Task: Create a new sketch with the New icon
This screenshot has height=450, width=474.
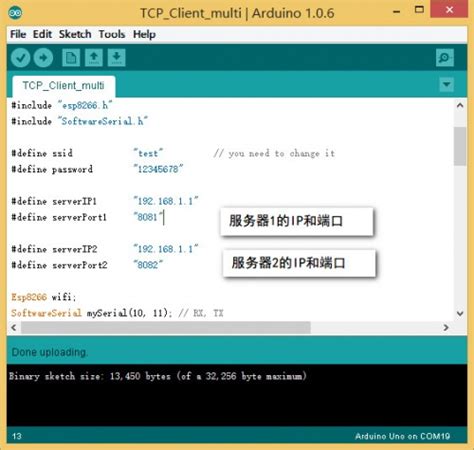Action: point(71,58)
